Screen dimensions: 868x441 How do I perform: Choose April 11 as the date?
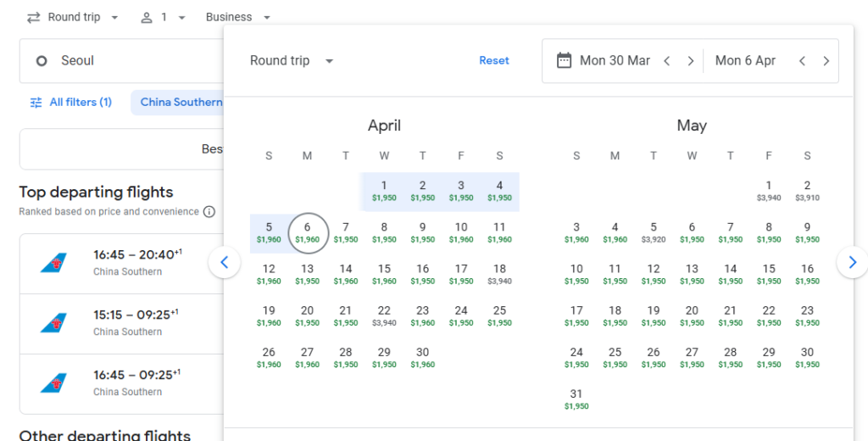tap(499, 232)
